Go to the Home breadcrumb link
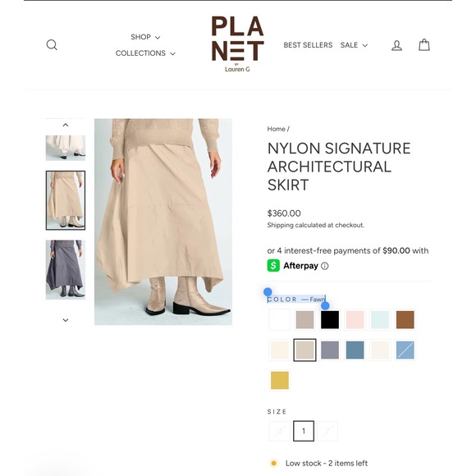The image size is (476, 476). click(x=276, y=129)
